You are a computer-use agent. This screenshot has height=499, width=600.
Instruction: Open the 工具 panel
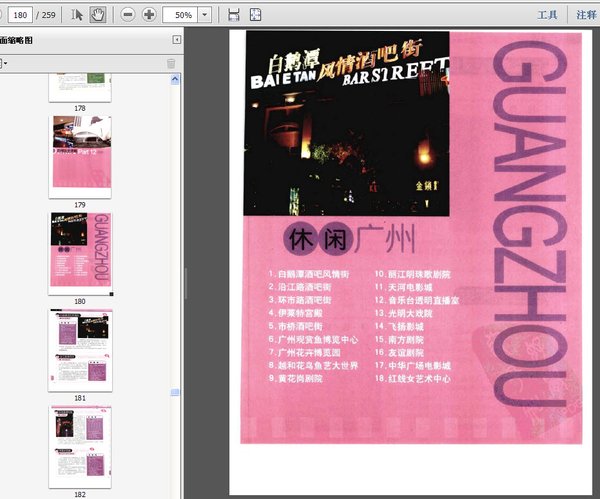[547, 15]
